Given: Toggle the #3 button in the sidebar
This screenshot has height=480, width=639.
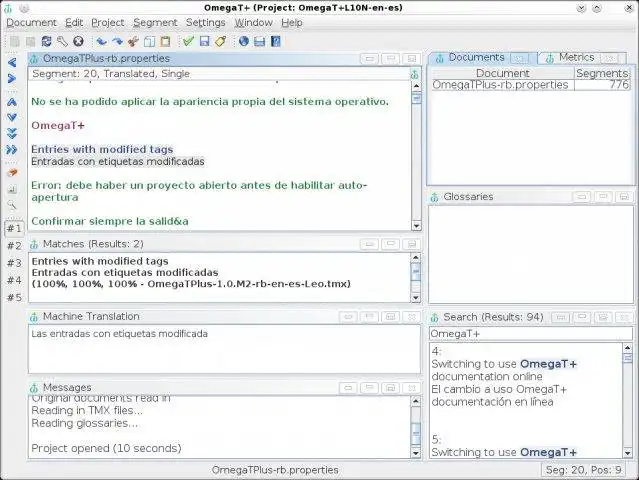Looking at the screenshot, I should (x=14, y=263).
